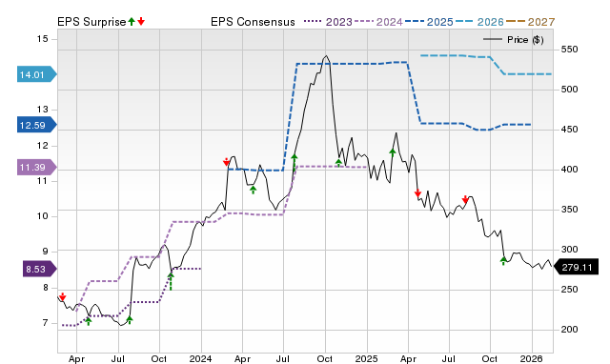Viewport: 610px width, 364px height.
Task: Select the green surprise arrow just after Apr 2023
Action: point(89,321)
